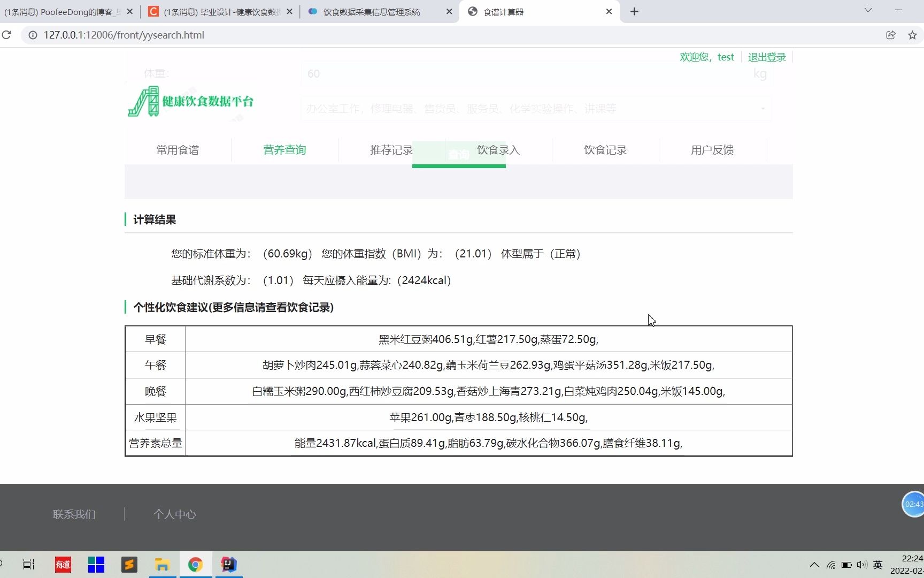The height and width of the screenshot is (578, 924).
Task: Click the browser reload icon
Action: 6,35
